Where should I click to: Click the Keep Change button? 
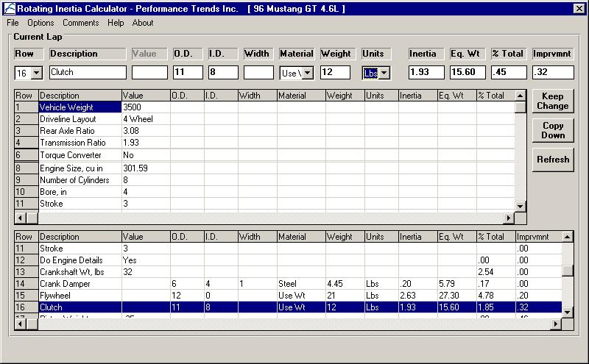(x=553, y=101)
